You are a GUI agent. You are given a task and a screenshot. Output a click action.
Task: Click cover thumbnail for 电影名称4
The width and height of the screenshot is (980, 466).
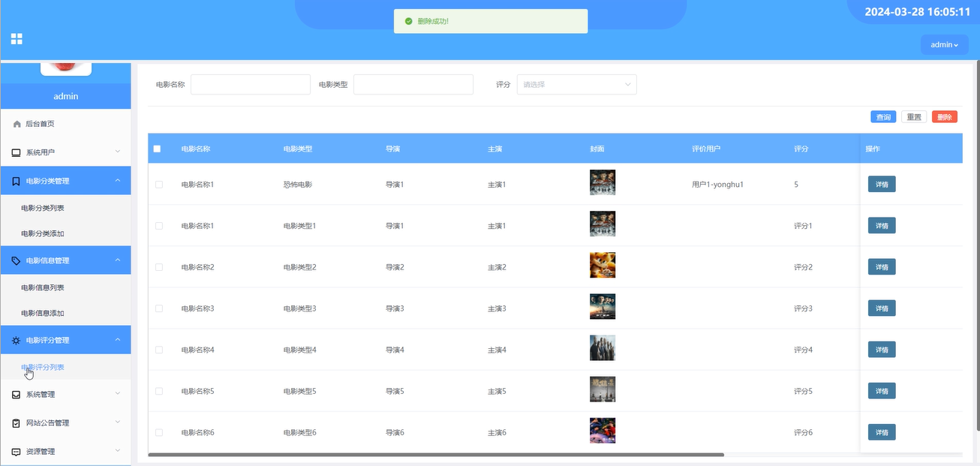603,347
